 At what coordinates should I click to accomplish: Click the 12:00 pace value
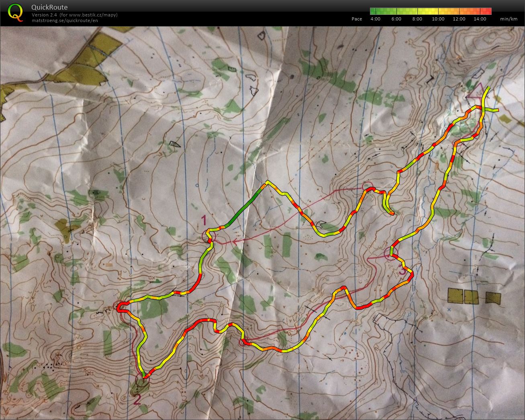pyautogui.click(x=459, y=19)
